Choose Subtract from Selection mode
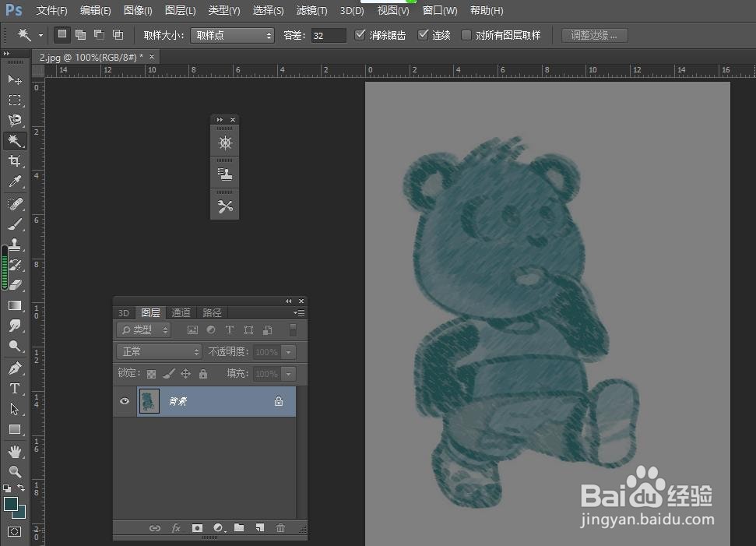The image size is (756, 546). [100, 34]
